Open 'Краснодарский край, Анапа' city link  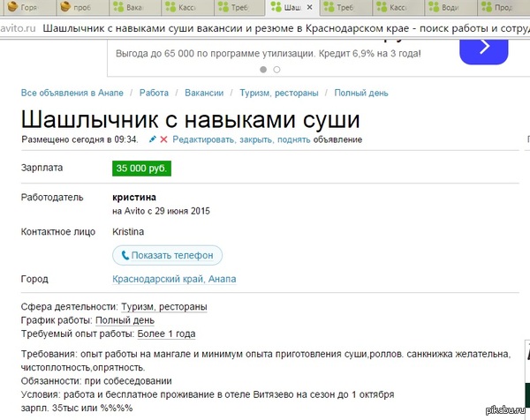coord(174,279)
